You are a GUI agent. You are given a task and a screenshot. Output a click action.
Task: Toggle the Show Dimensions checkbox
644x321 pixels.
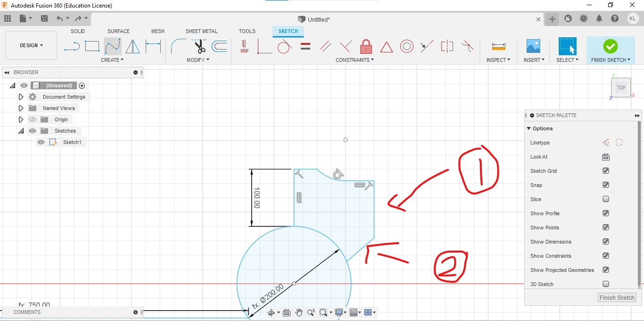pos(606,242)
